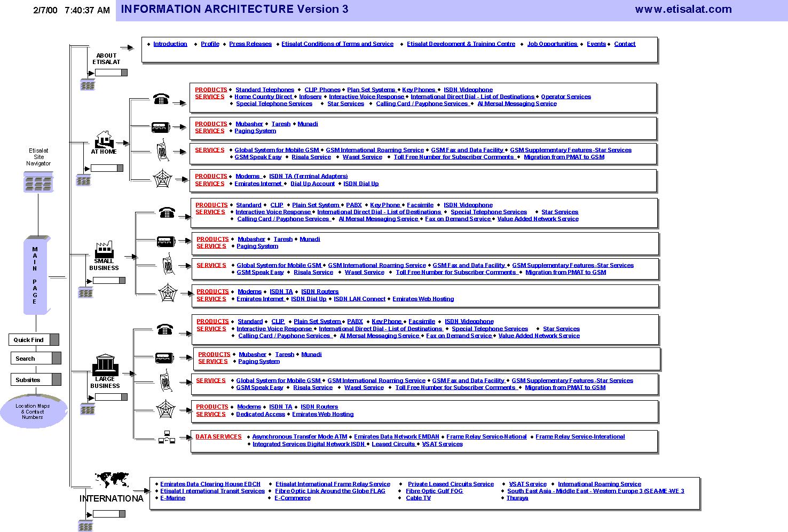Click the International world map icon
This screenshot has height=532, width=788.
[x=112, y=479]
